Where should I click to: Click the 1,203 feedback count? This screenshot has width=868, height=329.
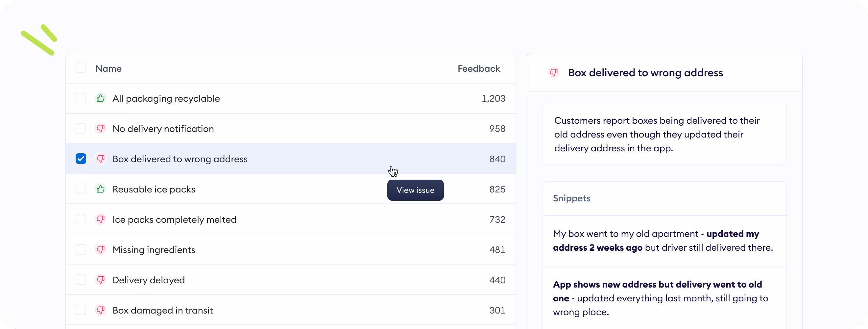[x=493, y=98]
